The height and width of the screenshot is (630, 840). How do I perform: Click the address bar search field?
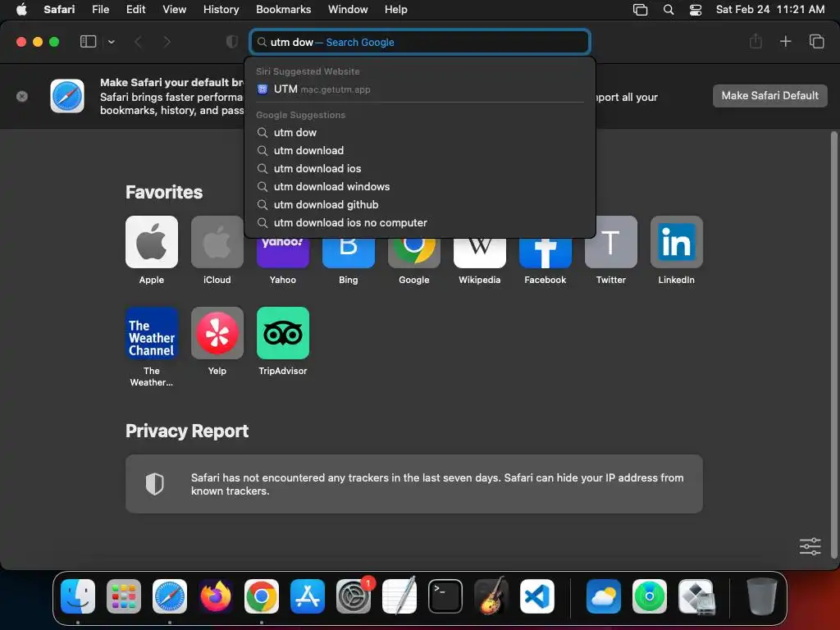(420, 42)
